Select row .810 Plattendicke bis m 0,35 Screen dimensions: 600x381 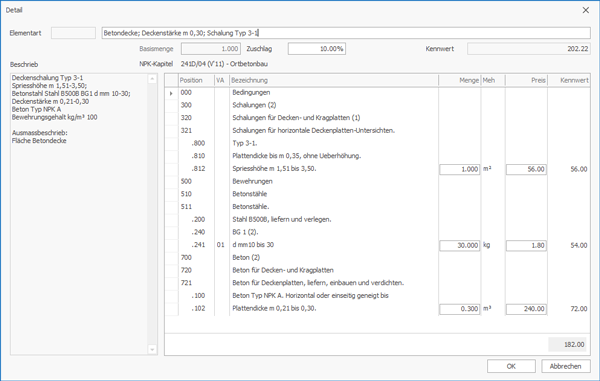[377, 156]
